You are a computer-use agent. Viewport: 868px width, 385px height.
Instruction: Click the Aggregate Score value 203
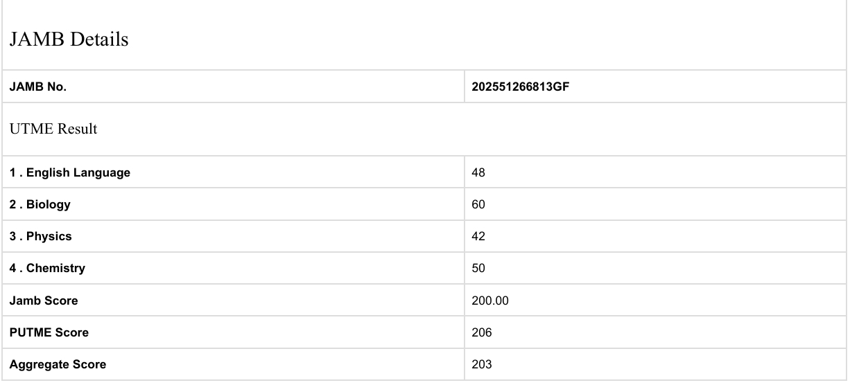point(482,364)
